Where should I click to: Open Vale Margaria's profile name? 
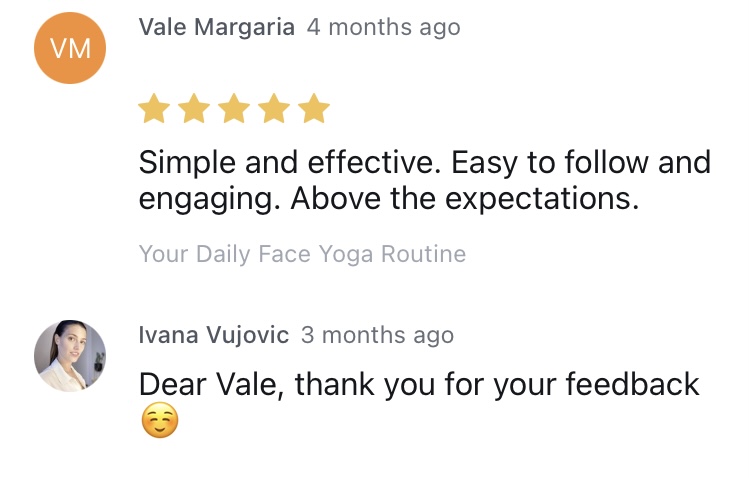pos(217,27)
